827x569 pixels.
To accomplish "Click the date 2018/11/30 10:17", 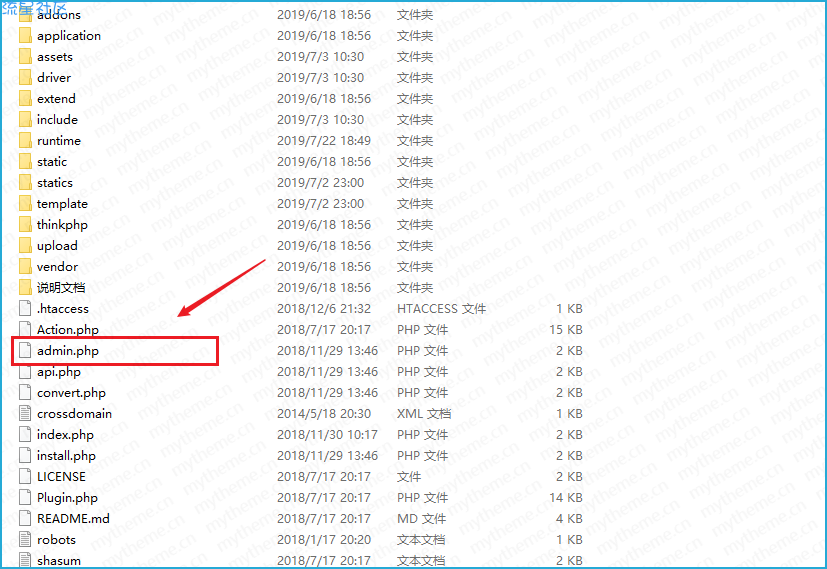I will point(328,435).
